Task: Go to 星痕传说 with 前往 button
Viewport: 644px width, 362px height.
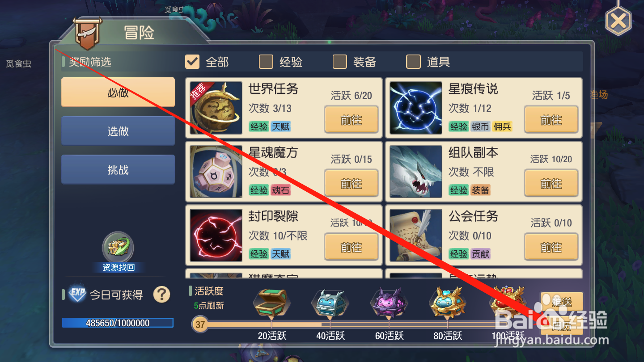Action: (x=551, y=120)
